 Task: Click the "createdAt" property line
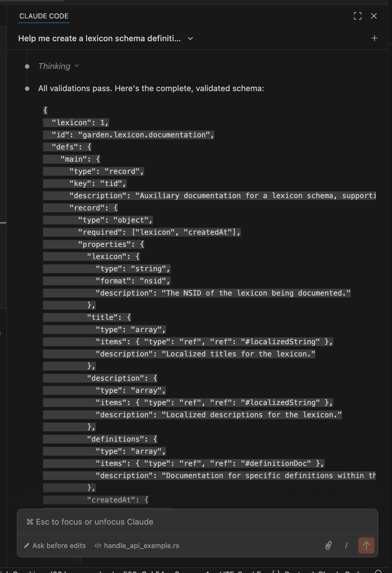118,500
